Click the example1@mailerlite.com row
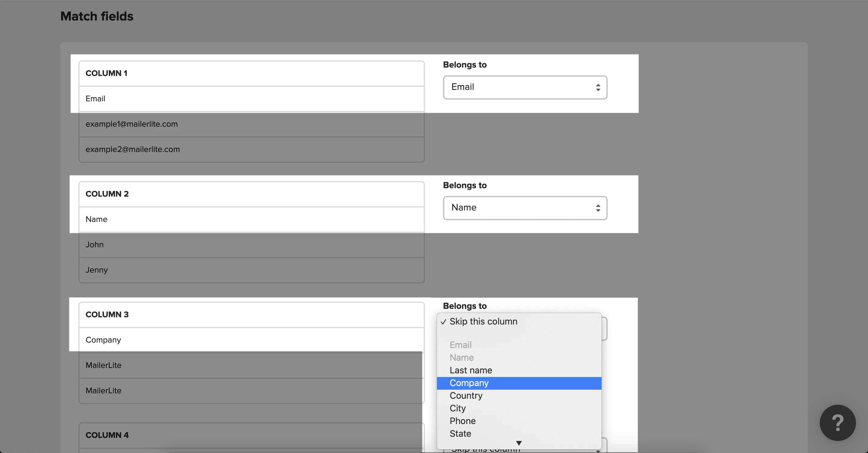 (x=251, y=124)
